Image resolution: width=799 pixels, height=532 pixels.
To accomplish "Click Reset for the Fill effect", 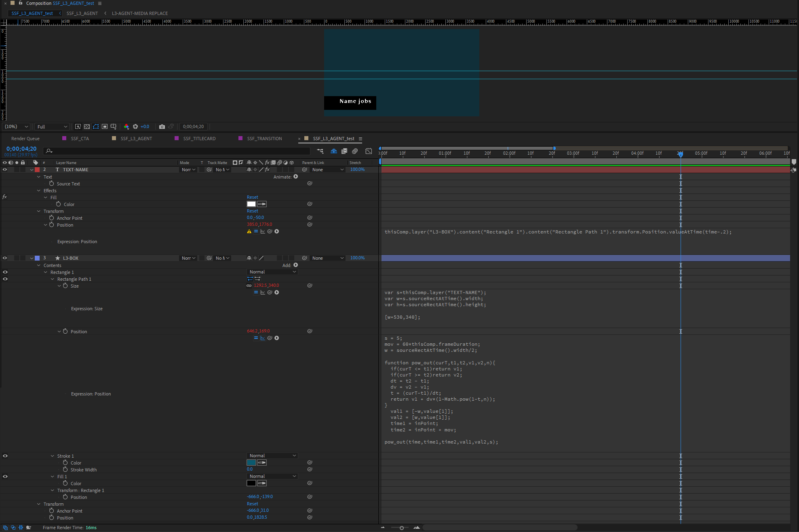I will pyautogui.click(x=252, y=197).
